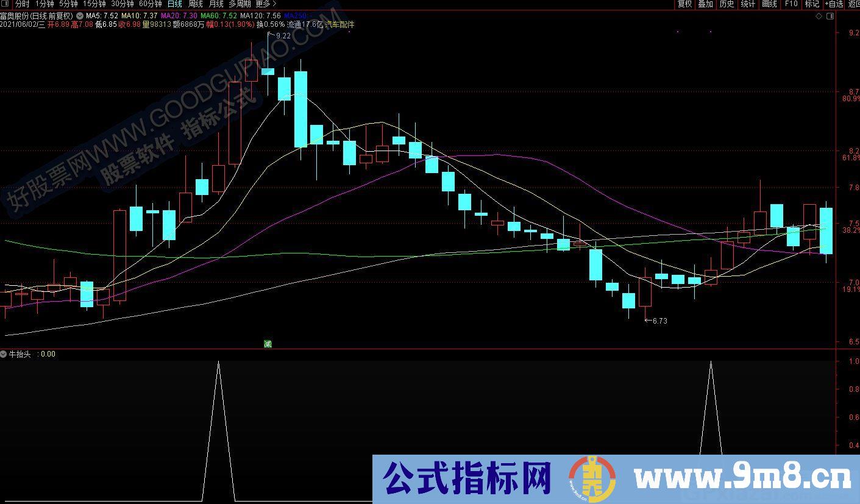Select the 分时 intraday tab
This screenshot has height=504, width=860.
[x=22, y=4]
